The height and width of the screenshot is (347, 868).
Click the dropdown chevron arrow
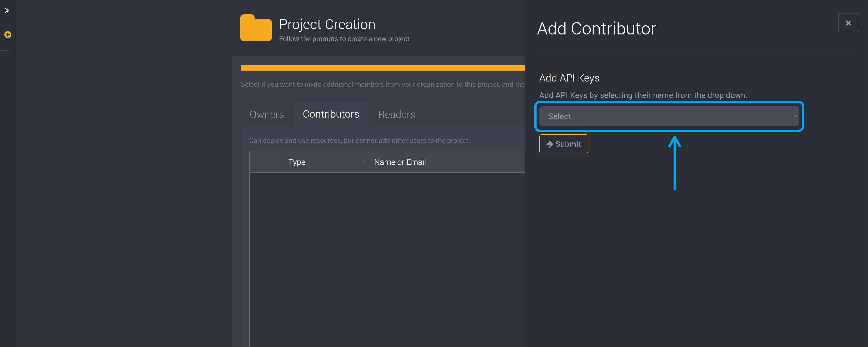click(x=794, y=116)
